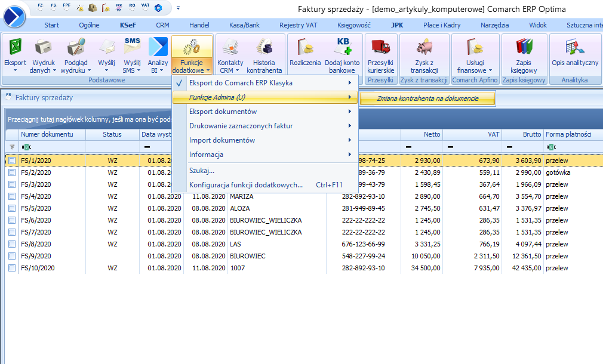Expand Import dokumentów submenu
Viewport: 603px width, 364px height.
pos(266,140)
